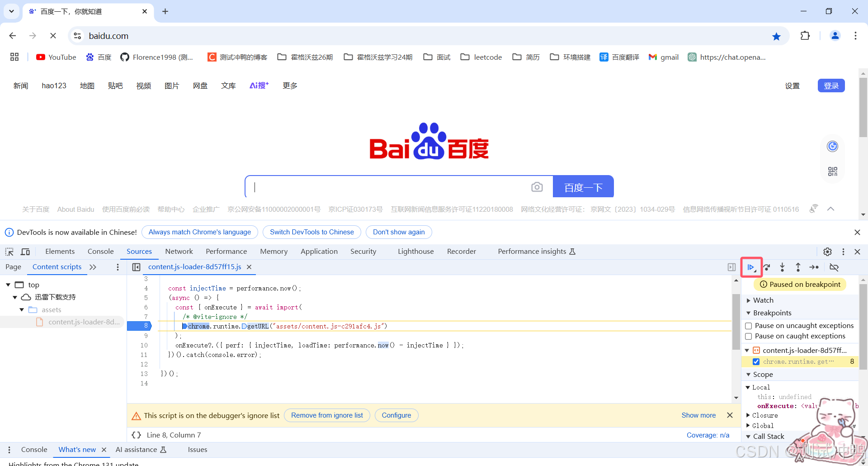Click the camera image search icon
The height and width of the screenshot is (466, 868).
[537, 187]
